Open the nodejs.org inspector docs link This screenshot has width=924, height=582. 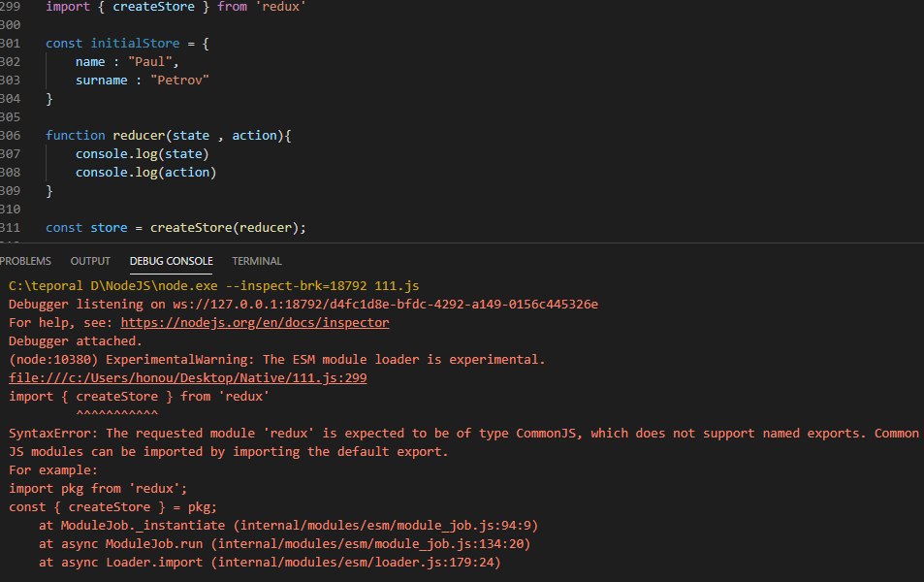pos(255,323)
